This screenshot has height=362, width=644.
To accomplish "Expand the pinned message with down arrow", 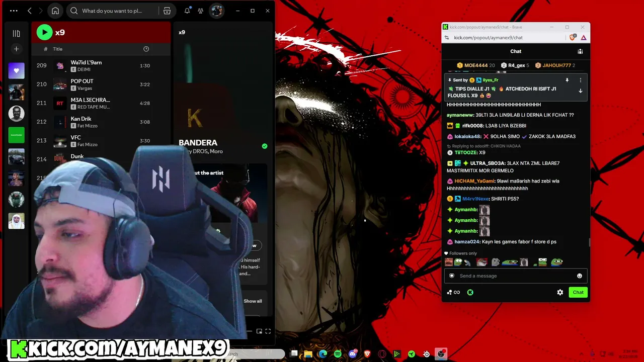I will 580,91.
